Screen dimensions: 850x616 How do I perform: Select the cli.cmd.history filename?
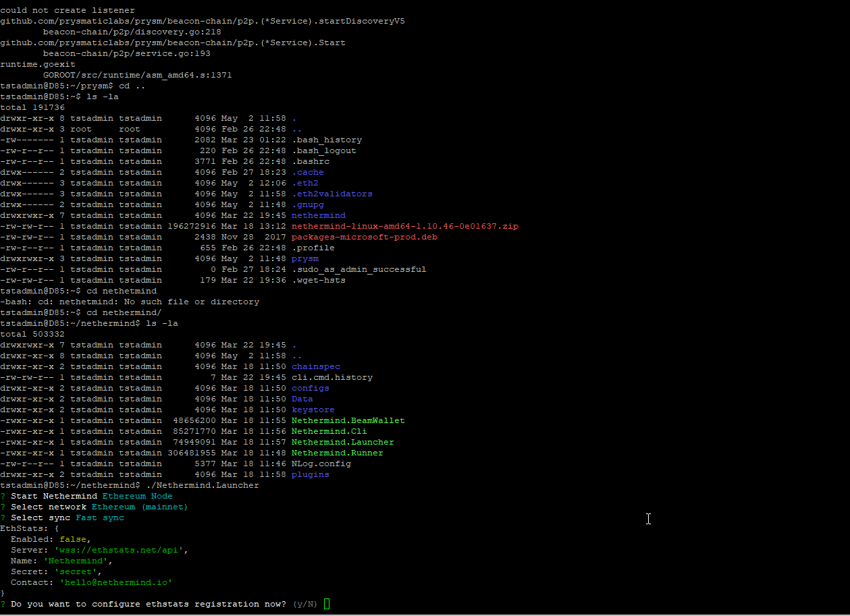point(332,377)
